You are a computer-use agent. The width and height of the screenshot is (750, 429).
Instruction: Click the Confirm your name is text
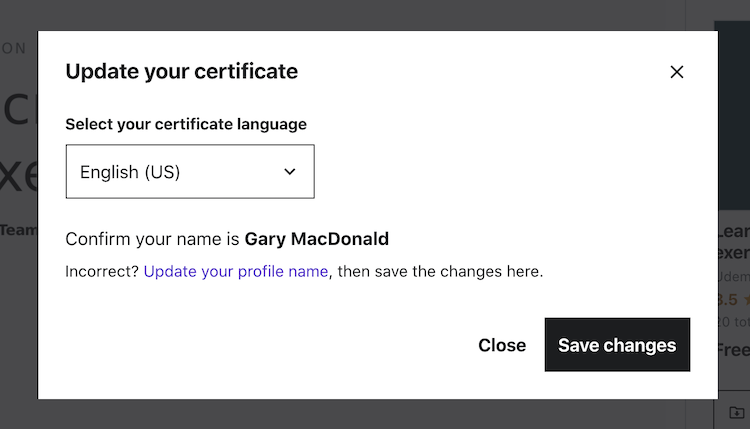pos(153,239)
